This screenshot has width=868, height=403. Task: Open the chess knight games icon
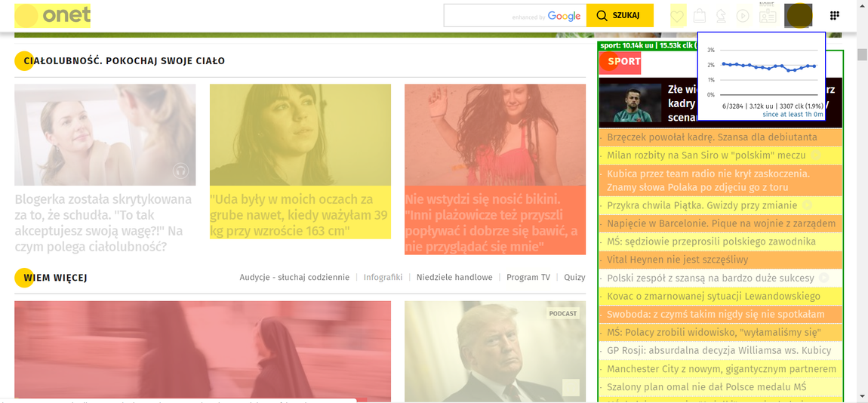pyautogui.click(x=720, y=16)
